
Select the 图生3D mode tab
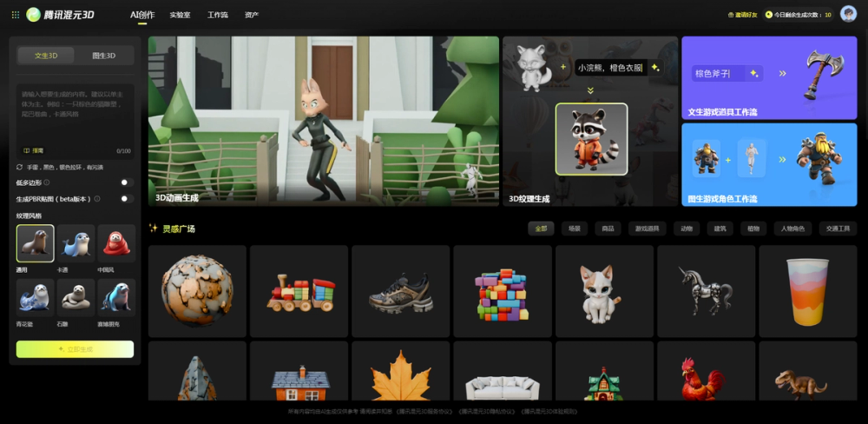coord(104,56)
